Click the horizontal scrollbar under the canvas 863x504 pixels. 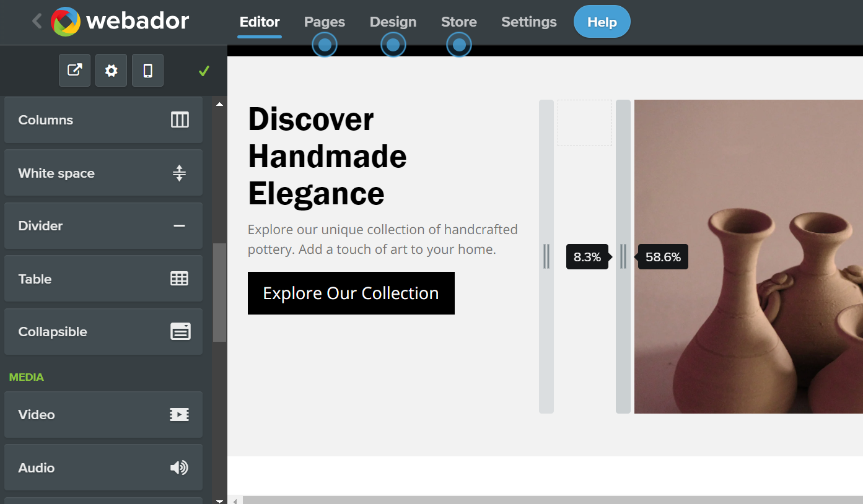click(x=553, y=500)
